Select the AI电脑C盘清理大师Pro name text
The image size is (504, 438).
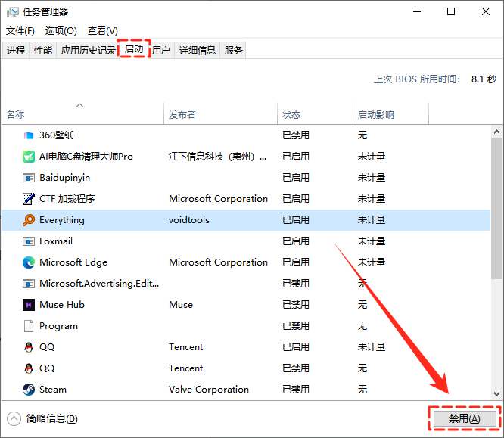click(x=86, y=157)
